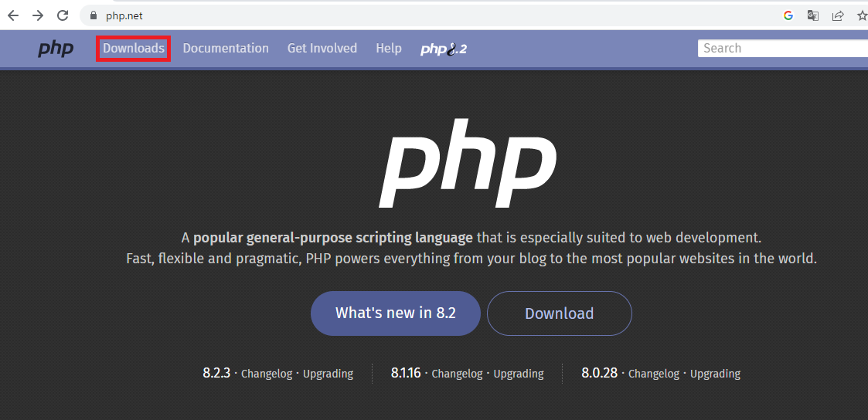This screenshot has height=420, width=868.
Task: Open the 8.1.16 version link
Action: pyautogui.click(x=406, y=373)
